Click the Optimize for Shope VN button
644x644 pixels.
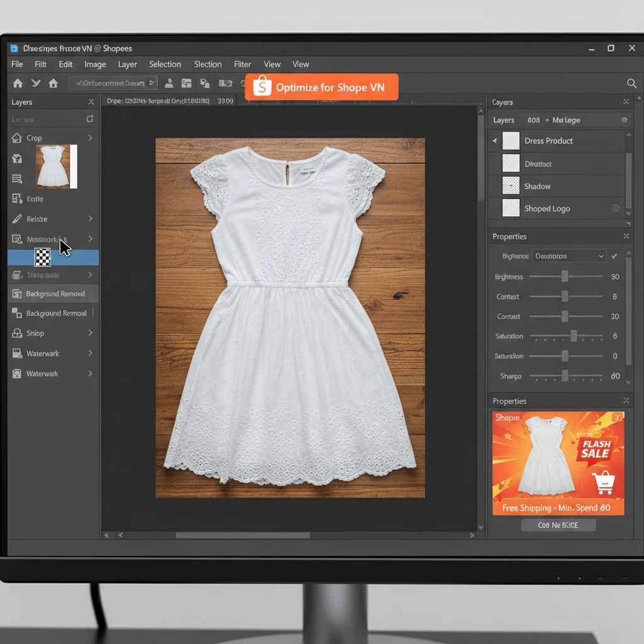tap(321, 87)
